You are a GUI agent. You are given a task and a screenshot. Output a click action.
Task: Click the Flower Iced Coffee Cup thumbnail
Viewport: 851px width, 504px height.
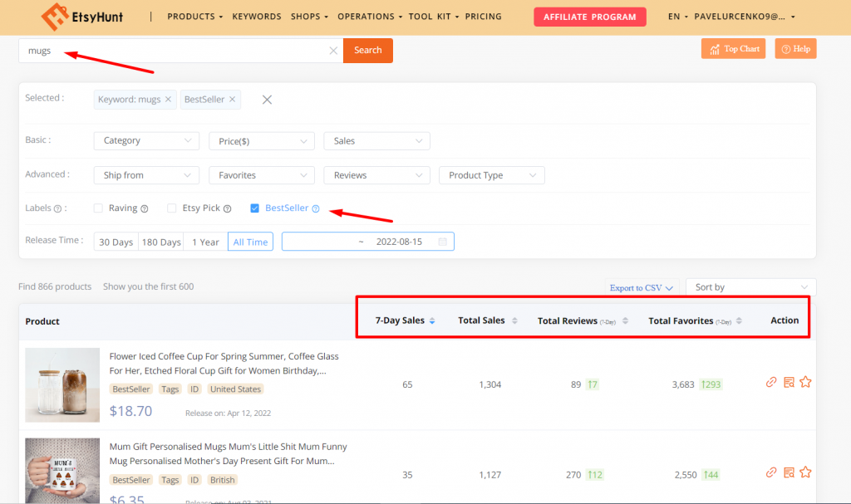[x=62, y=384]
